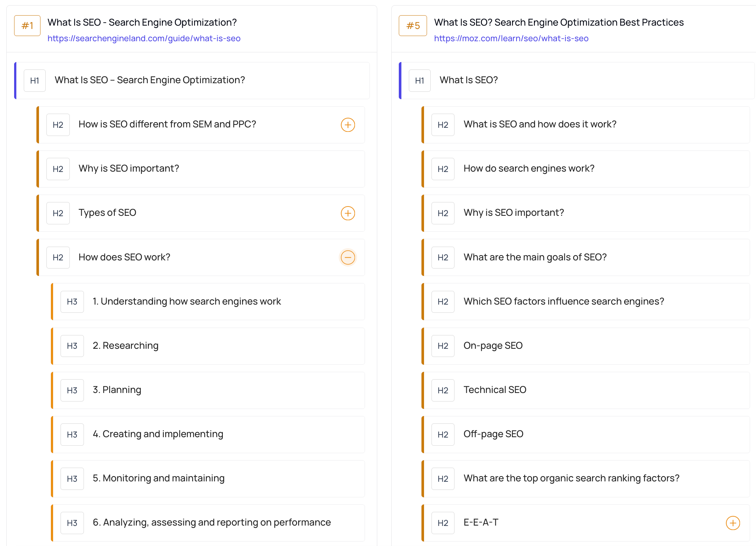756x546 pixels.
Task: Click the H2 badge for "Technical SEO"
Action: click(x=443, y=390)
